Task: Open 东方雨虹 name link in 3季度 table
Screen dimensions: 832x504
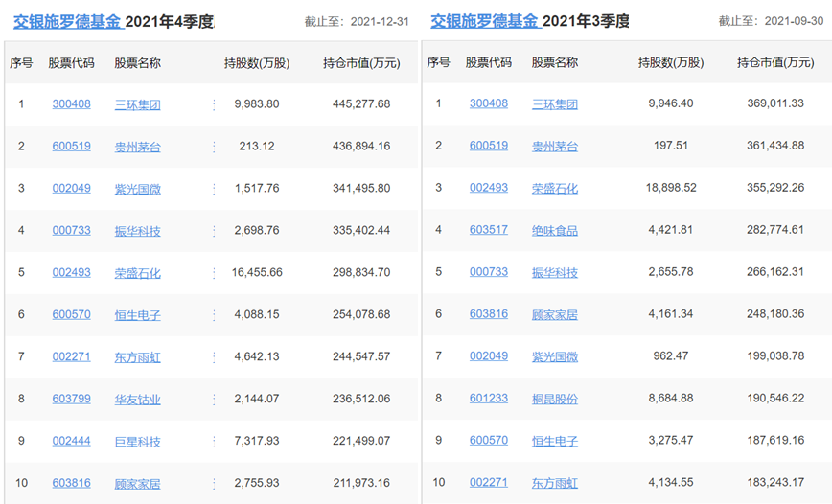Action: tap(554, 483)
